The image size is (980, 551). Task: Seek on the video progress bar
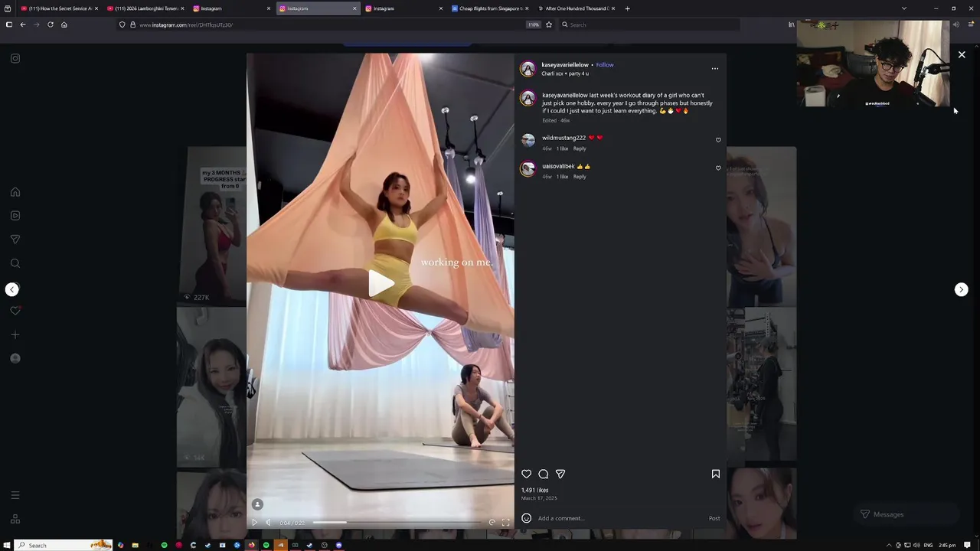pos(398,523)
